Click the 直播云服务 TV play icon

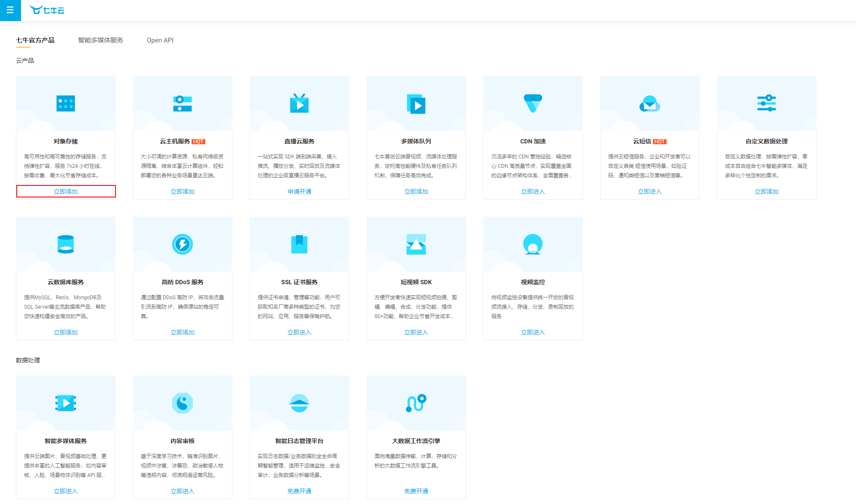pyautogui.click(x=299, y=103)
